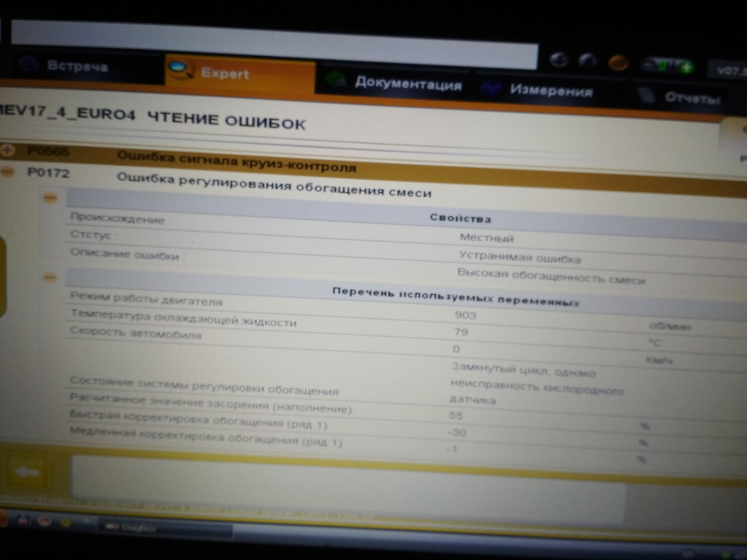
Task: Click the Устранимая ошибка status value
Action: pyautogui.click(x=519, y=257)
